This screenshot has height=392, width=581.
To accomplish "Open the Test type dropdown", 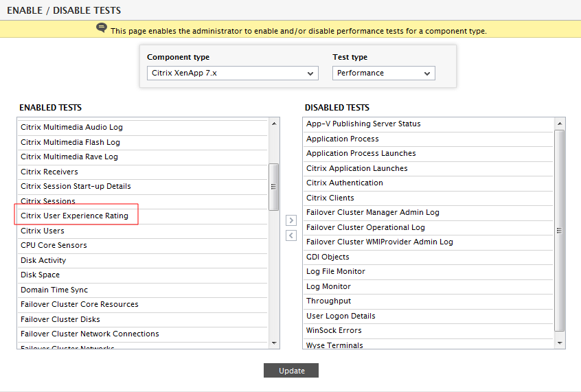I will pos(383,73).
